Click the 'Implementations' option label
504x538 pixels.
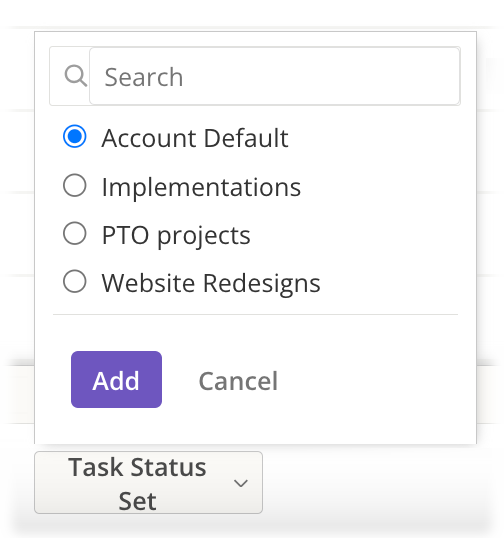click(x=201, y=187)
